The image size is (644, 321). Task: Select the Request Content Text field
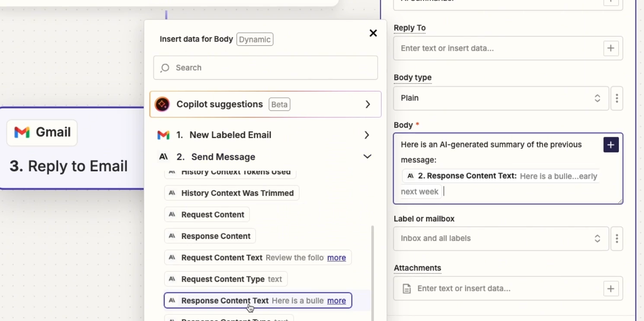(x=258, y=258)
